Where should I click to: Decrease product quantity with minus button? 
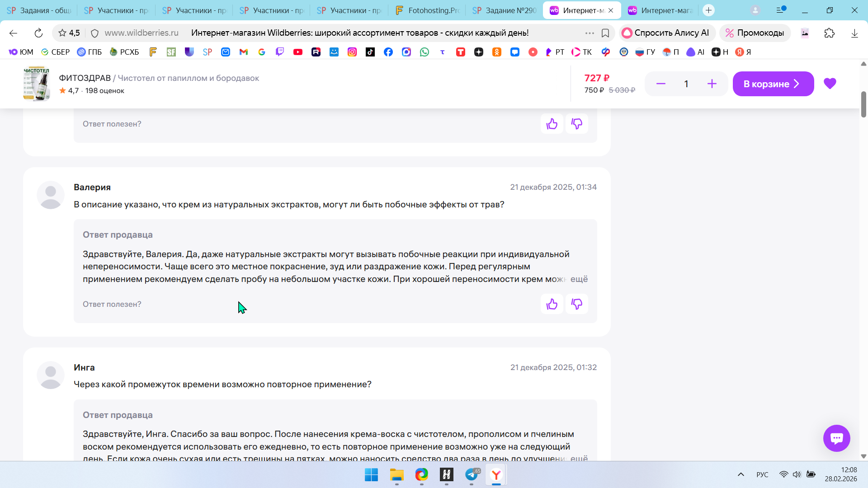(x=660, y=84)
